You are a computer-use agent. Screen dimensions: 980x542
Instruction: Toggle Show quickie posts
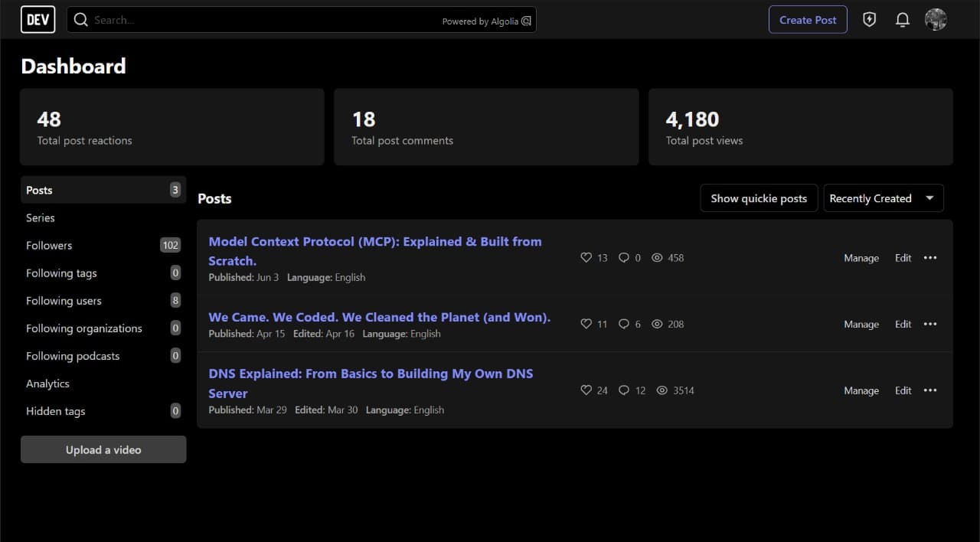click(x=759, y=198)
